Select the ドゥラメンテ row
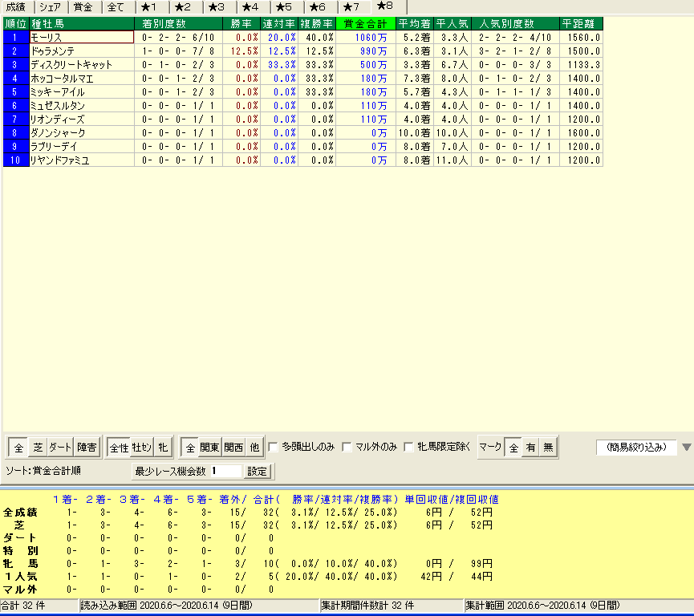Screen dimensions: 694x616 tap(302, 51)
